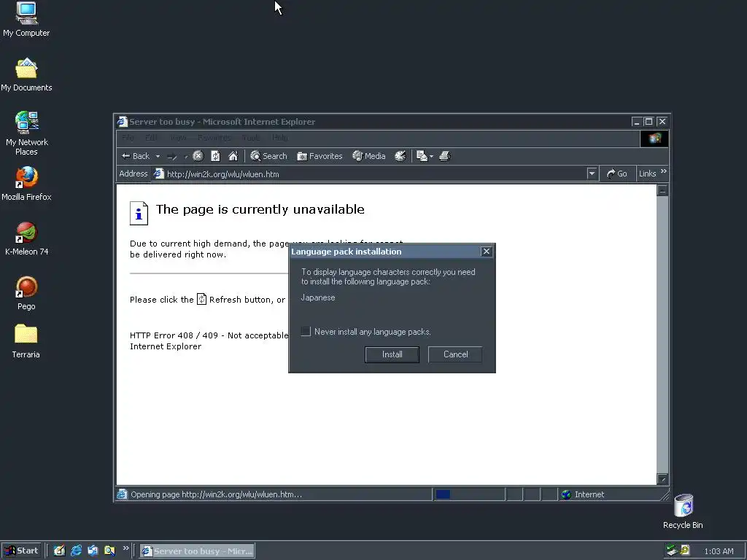Click in the Address URL field

pyautogui.click(x=376, y=174)
